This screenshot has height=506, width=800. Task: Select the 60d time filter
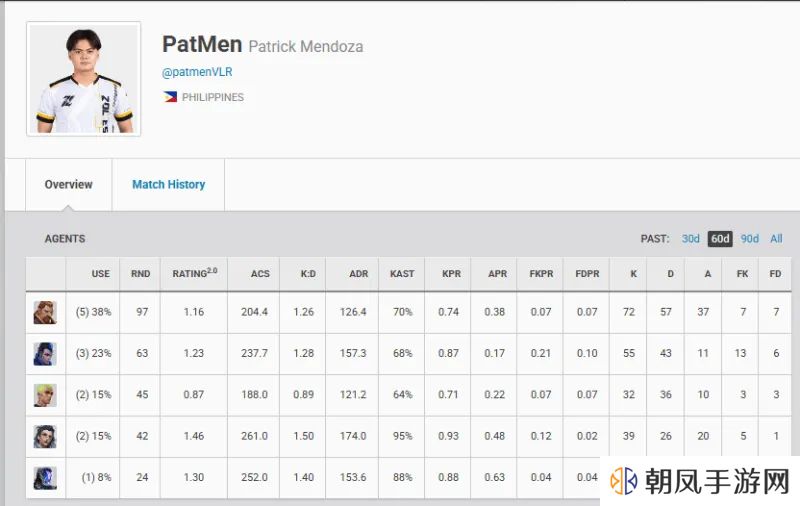pyautogui.click(x=720, y=239)
